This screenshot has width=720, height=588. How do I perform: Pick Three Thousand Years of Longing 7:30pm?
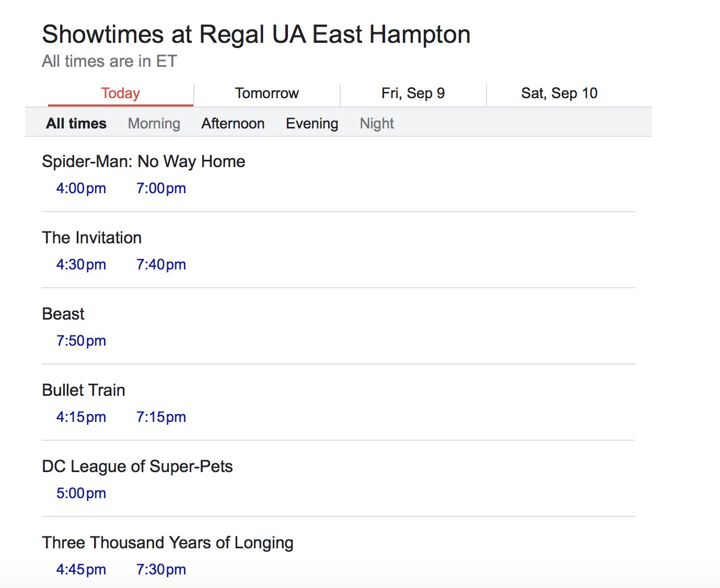(161, 570)
